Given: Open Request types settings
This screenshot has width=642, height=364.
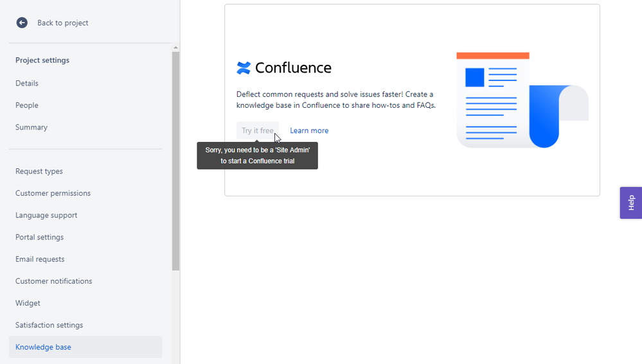Looking at the screenshot, I should point(39,171).
